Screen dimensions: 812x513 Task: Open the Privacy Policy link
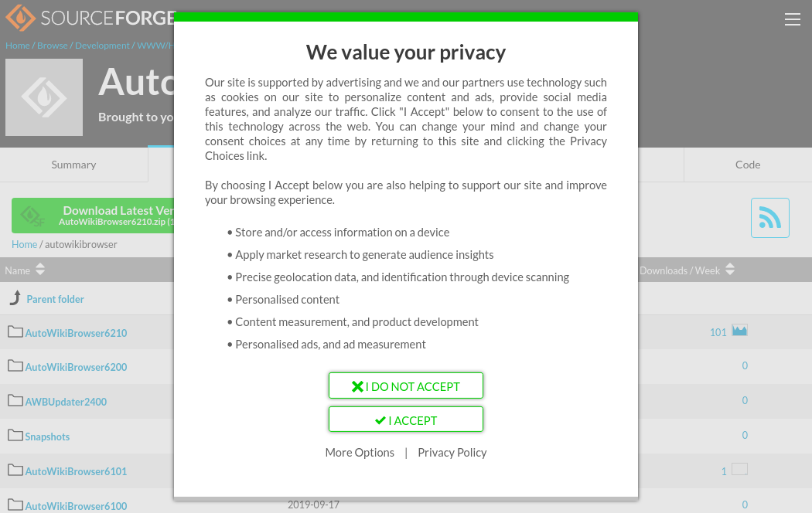pyautogui.click(x=452, y=453)
